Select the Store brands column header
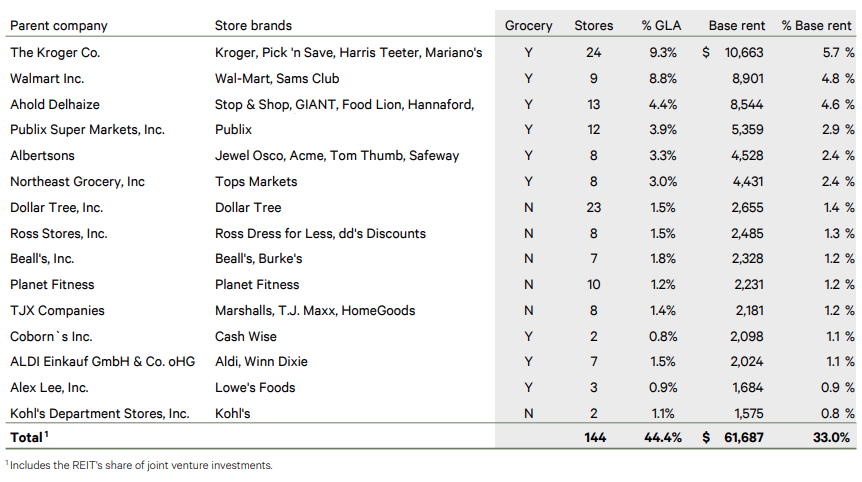 pos(253,26)
